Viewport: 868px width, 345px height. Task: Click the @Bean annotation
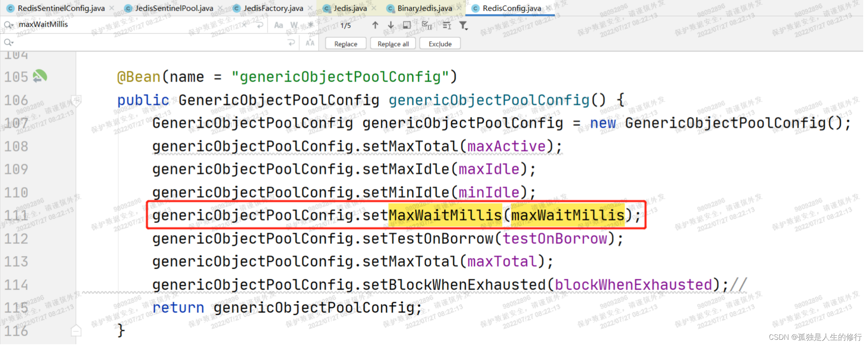[139, 77]
